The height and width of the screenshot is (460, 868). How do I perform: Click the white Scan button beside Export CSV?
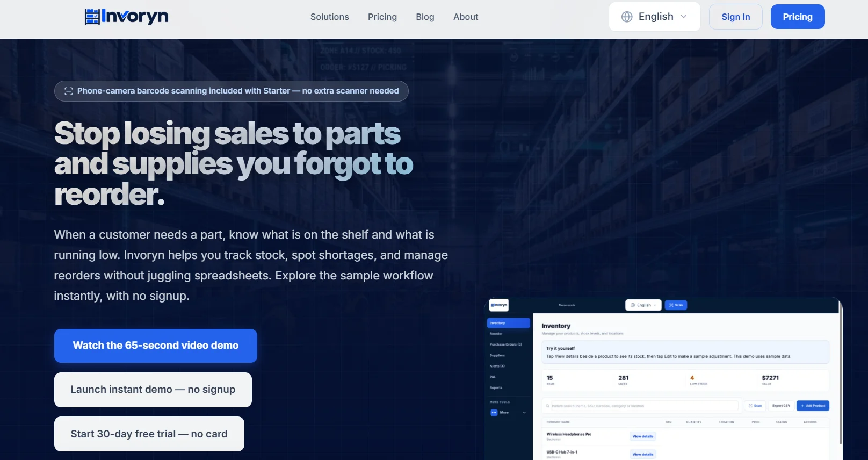click(x=755, y=406)
